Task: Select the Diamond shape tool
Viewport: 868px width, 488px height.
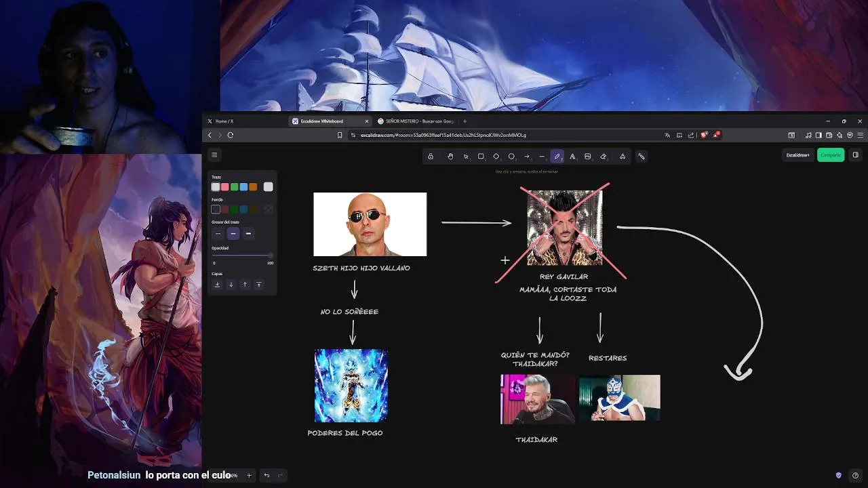Action: tap(496, 157)
